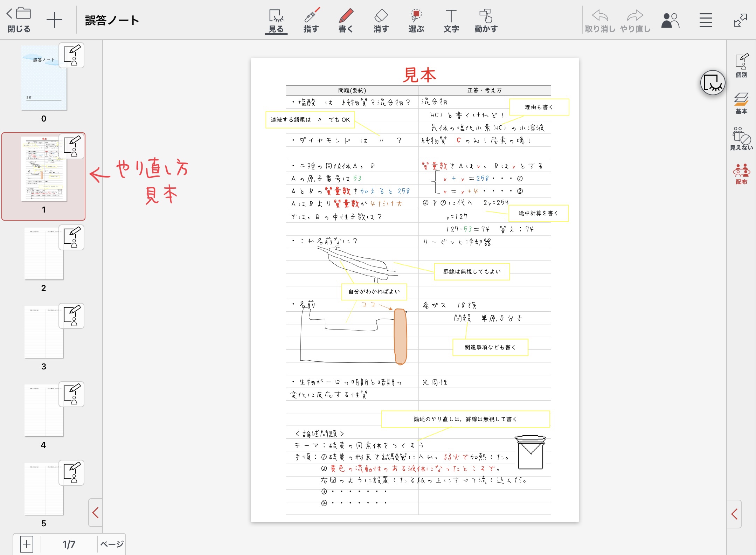Select the 消す eraser tool
756x555 pixels.
pyautogui.click(x=381, y=20)
